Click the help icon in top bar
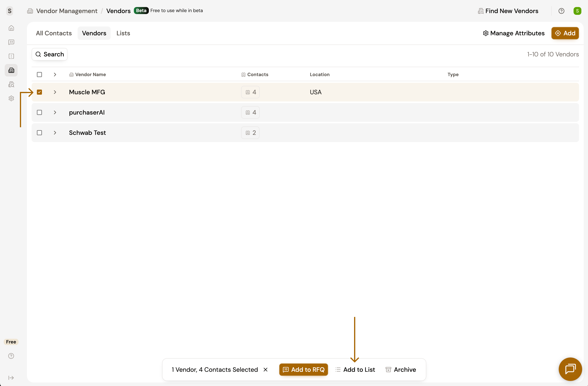The image size is (588, 386). click(561, 11)
